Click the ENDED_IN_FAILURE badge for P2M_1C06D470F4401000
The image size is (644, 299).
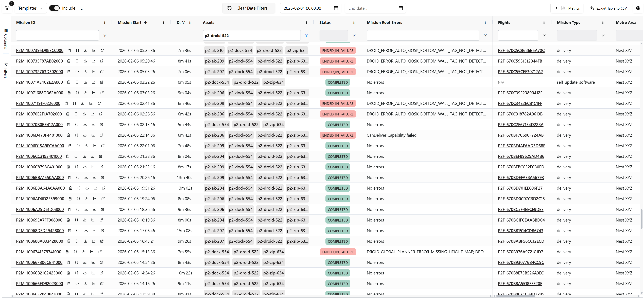pyautogui.click(x=338, y=135)
